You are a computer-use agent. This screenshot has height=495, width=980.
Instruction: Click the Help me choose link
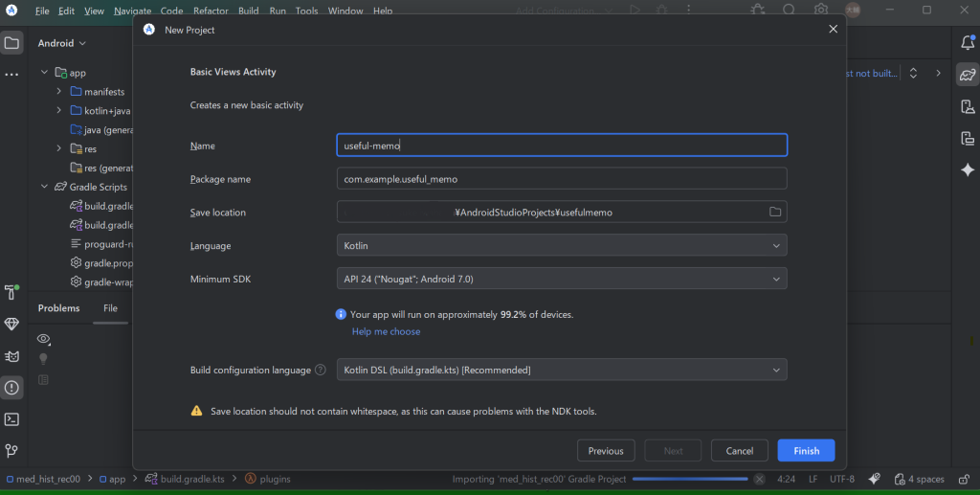(386, 331)
